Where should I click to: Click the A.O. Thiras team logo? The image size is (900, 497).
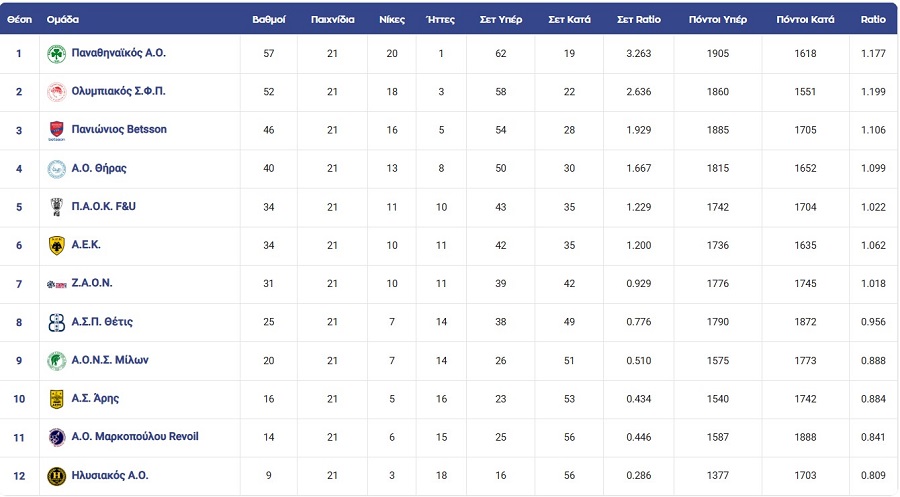tap(57, 168)
